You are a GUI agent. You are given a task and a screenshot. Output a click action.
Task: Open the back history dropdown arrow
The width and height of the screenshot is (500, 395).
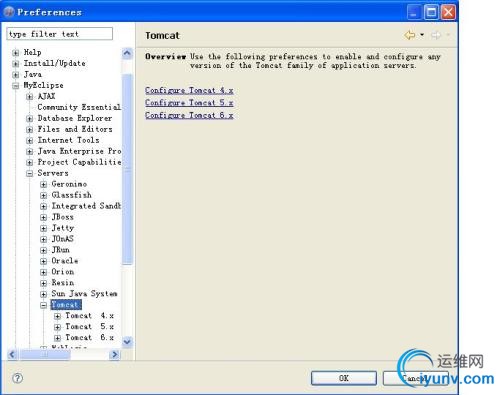click(x=422, y=35)
